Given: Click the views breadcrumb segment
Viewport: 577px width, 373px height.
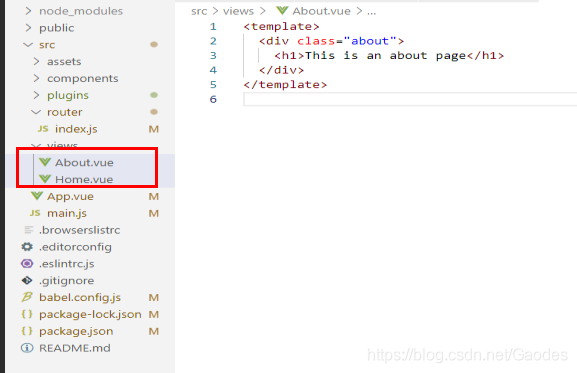Looking at the screenshot, I should click(238, 11).
